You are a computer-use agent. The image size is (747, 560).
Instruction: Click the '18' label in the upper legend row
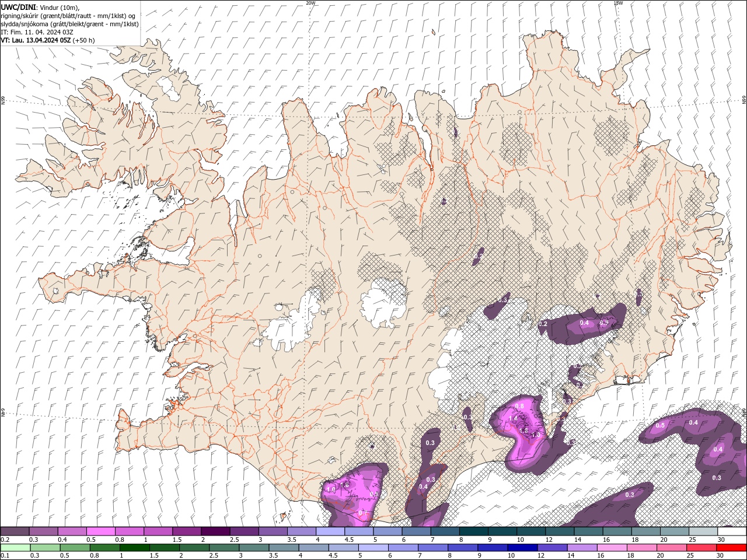635,540
